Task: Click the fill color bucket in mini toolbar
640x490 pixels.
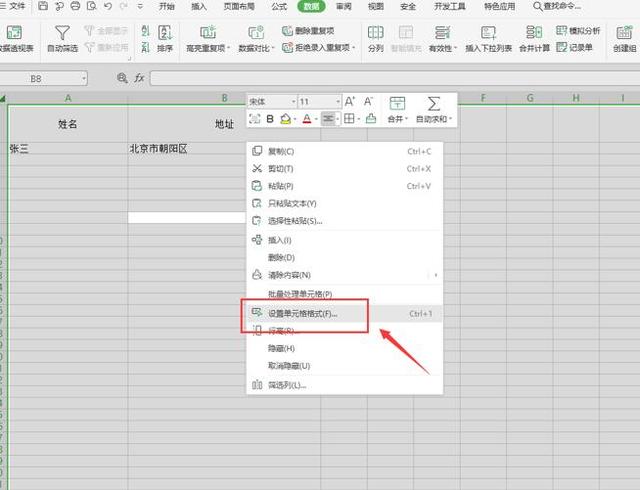Action: click(285, 119)
